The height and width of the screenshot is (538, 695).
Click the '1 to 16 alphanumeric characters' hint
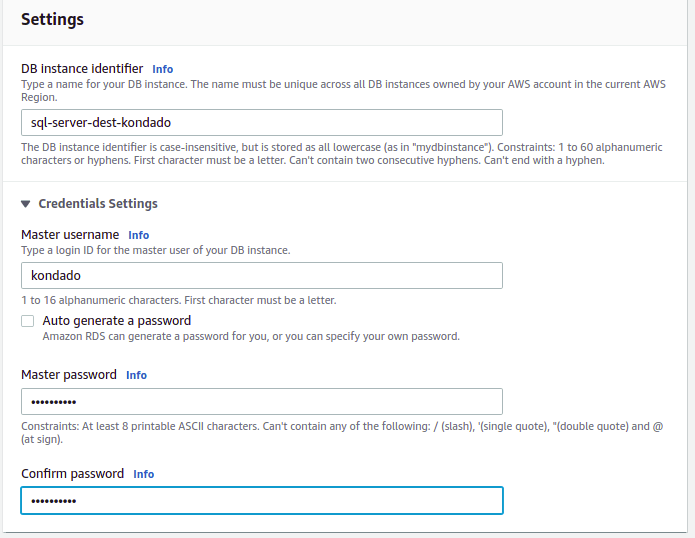tap(178, 300)
